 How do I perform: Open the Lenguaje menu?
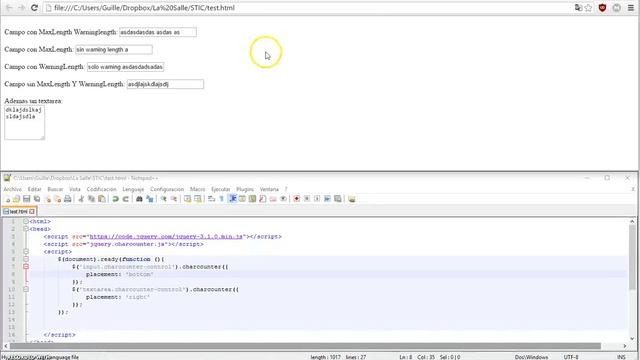coord(133,189)
